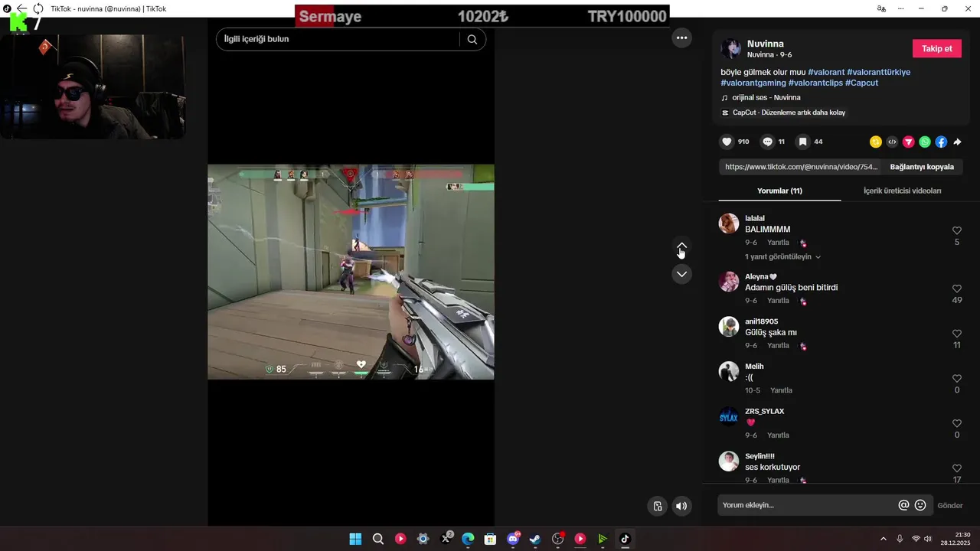Open more share options arrow
The height and width of the screenshot is (551, 980).
[x=957, y=142]
